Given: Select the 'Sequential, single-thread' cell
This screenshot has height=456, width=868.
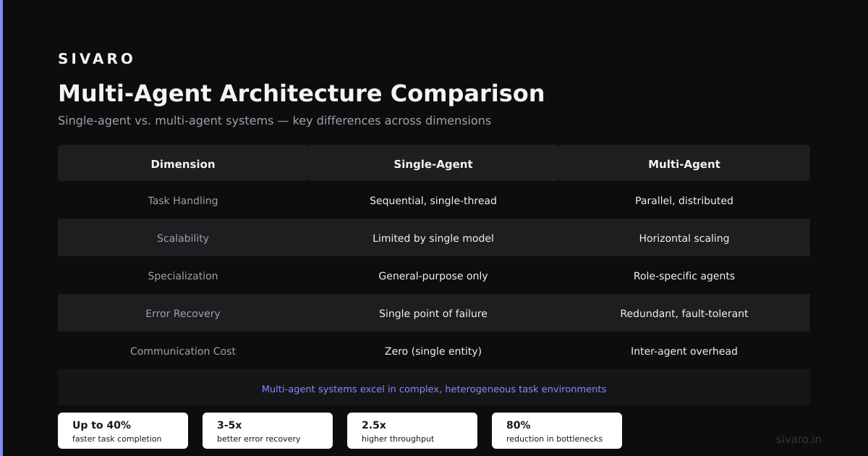Looking at the screenshot, I should pyautogui.click(x=433, y=200).
